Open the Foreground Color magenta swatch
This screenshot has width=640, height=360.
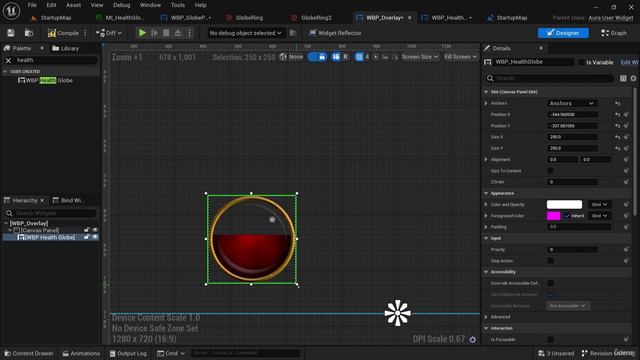[x=553, y=216]
